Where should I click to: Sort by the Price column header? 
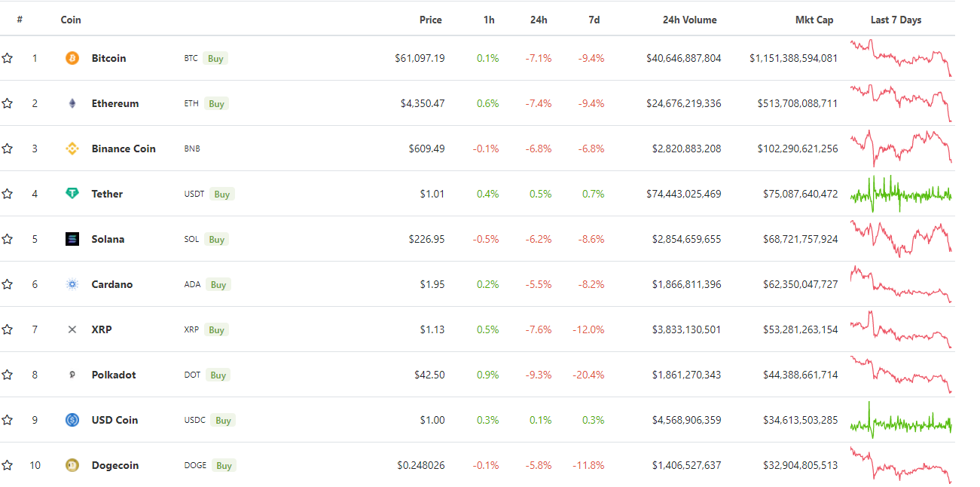coord(431,20)
